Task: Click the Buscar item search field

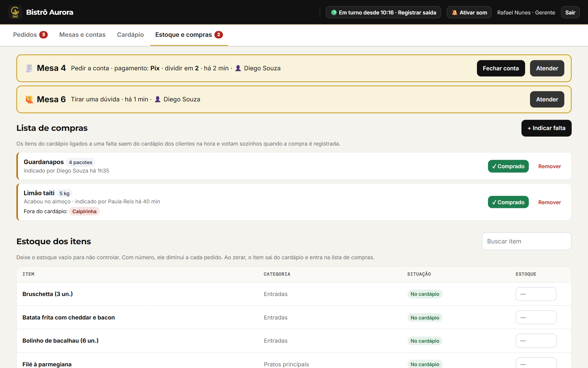Action: 526,241
